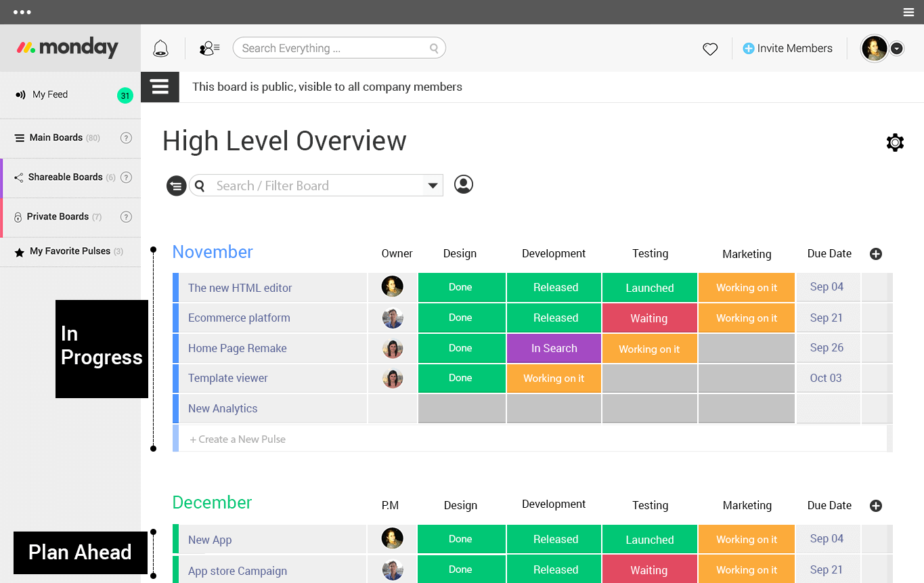Click Invite Members button
Viewport: 924px width, 583px height.
click(788, 48)
